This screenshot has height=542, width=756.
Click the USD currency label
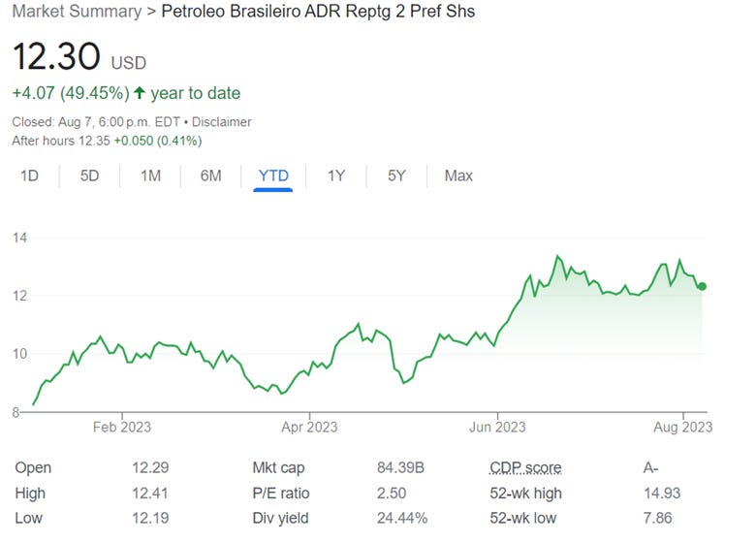click(129, 63)
